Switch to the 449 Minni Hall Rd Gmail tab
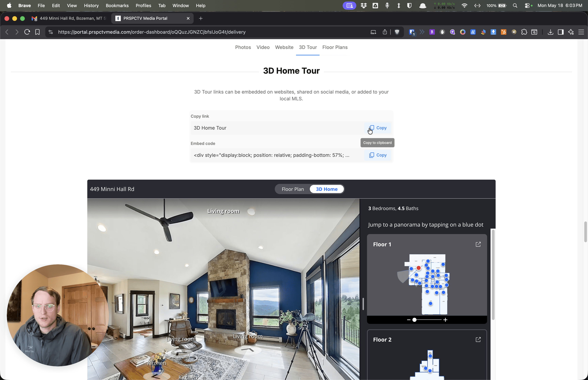 coord(69,18)
